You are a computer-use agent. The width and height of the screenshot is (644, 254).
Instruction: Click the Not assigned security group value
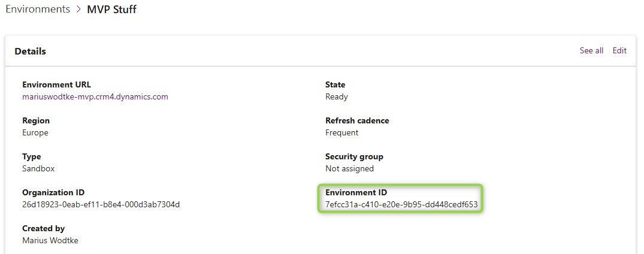pyautogui.click(x=349, y=168)
